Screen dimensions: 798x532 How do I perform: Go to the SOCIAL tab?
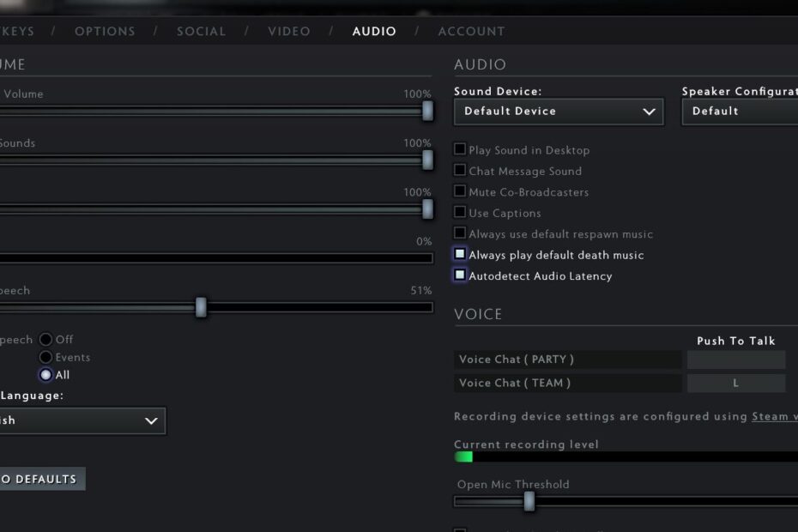201,31
